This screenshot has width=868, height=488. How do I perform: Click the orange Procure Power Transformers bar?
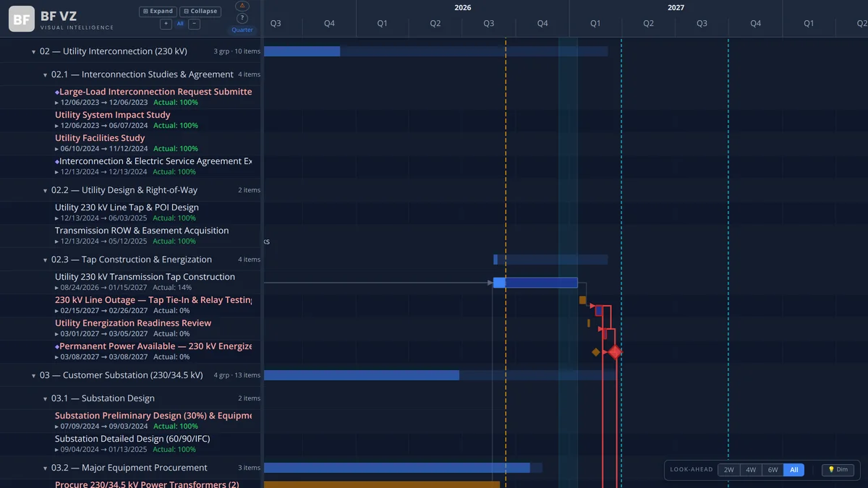382,484
